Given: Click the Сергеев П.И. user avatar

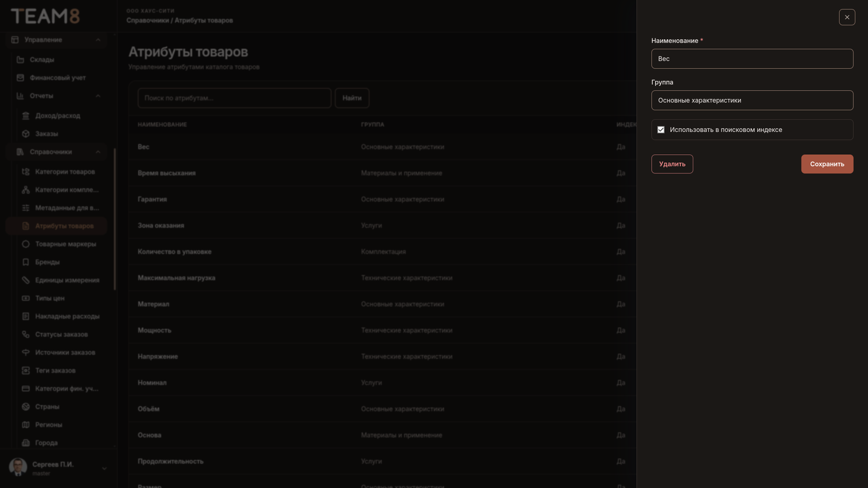Looking at the screenshot, I should tap(17, 468).
